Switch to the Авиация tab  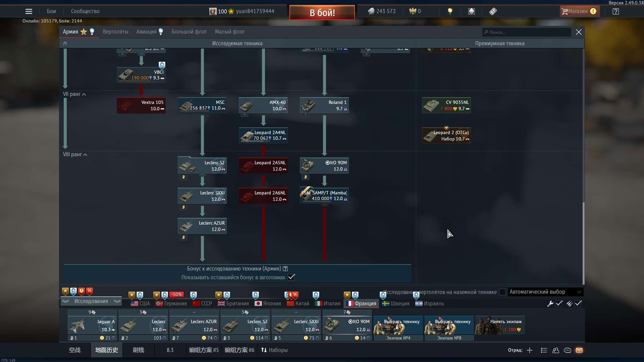pyautogui.click(x=147, y=32)
